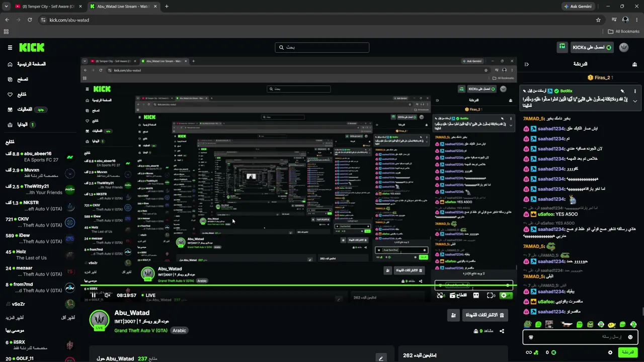
Task: Focus the Kick search box
Action: [322, 47]
